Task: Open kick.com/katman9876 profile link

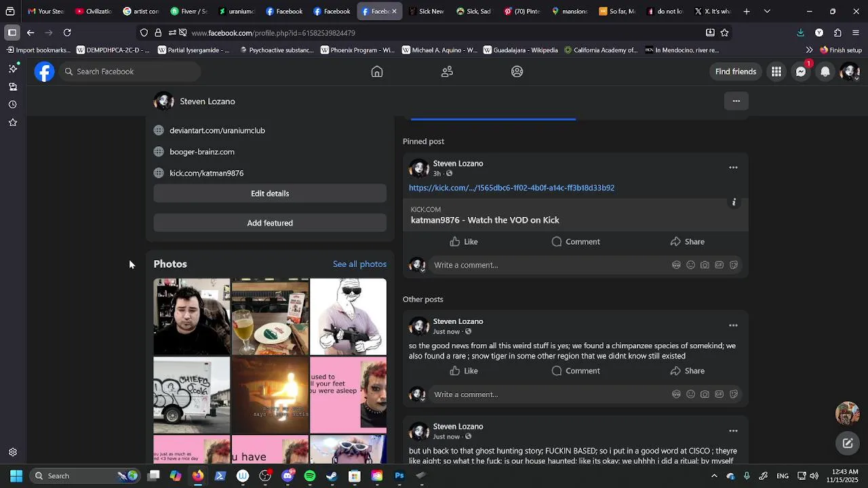Action: [206, 174]
